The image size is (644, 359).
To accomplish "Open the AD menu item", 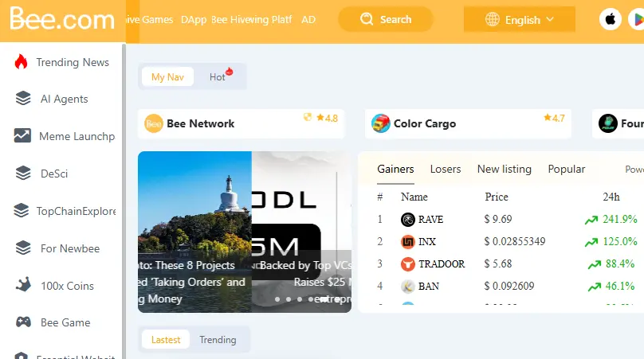I will coord(308,20).
